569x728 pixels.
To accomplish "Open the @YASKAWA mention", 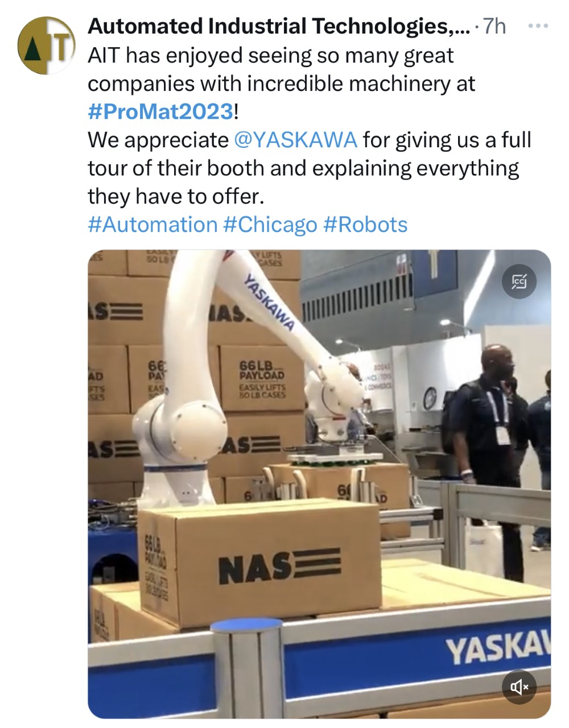I will 296,140.
